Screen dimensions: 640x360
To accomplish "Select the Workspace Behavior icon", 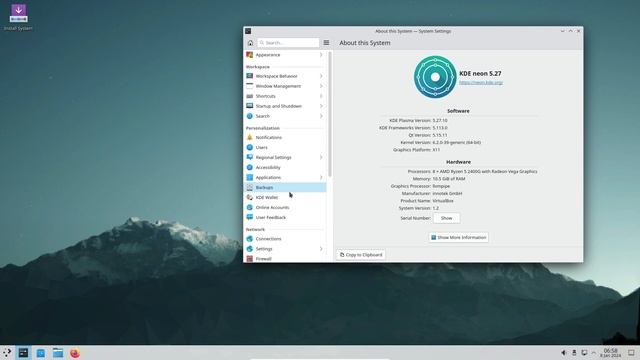I will [x=250, y=76].
